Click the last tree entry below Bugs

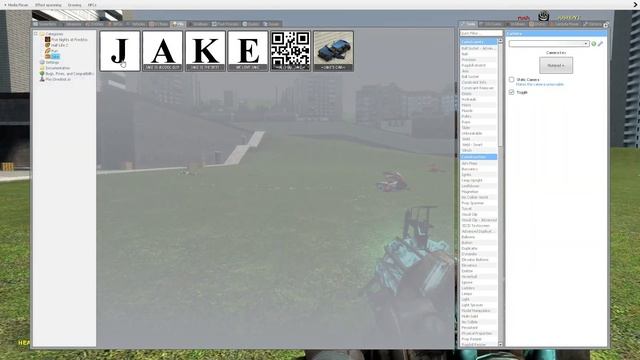[55, 80]
